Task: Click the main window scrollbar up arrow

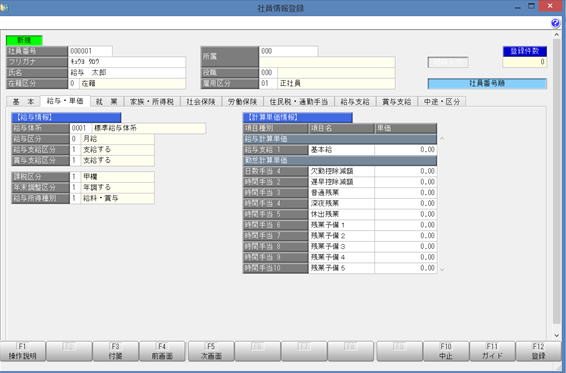Action: (x=556, y=35)
